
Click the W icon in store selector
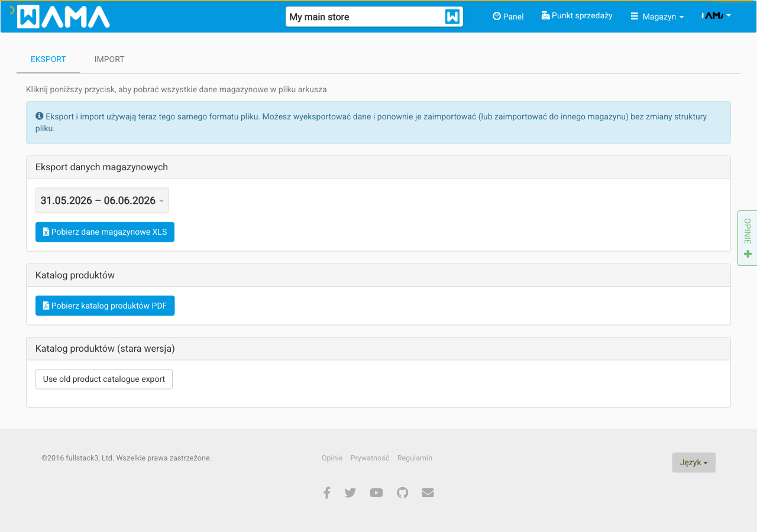click(x=452, y=17)
